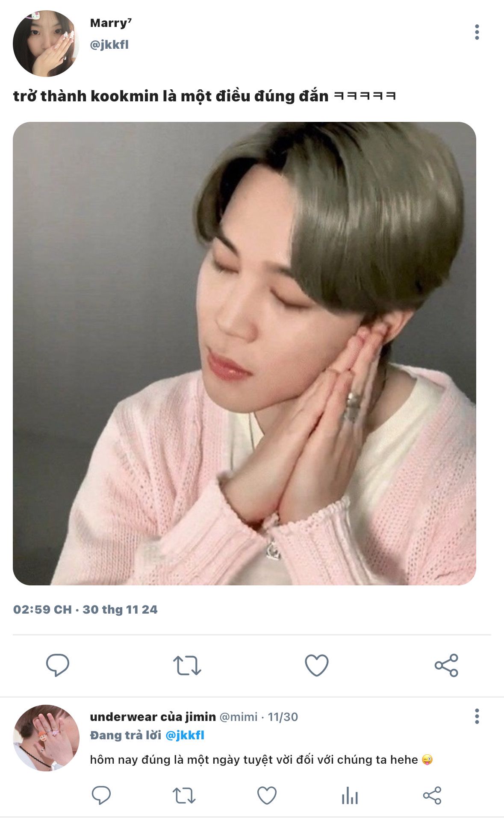The image size is (504, 818).
Task: View analytics bar chart on mimi's reply
Action: tap(350, 796)
